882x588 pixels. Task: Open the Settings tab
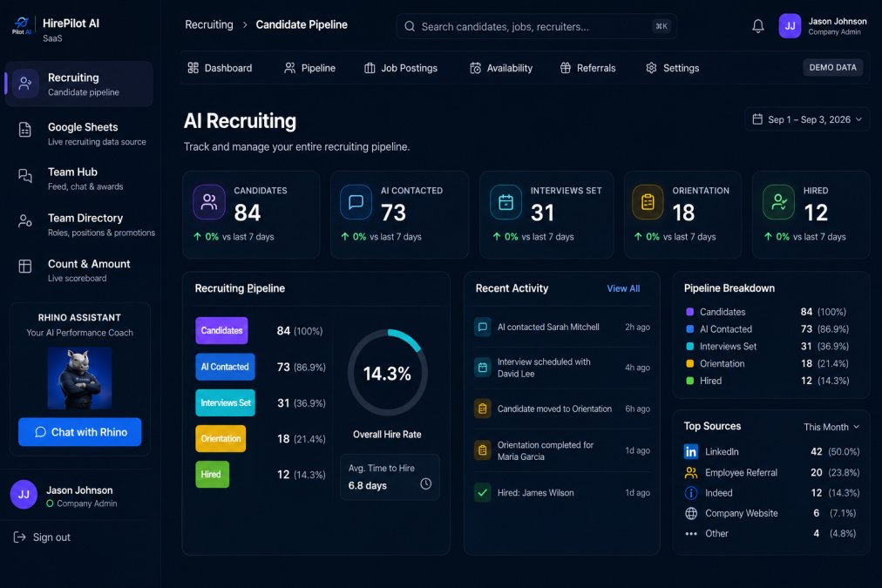pos(672,68)
